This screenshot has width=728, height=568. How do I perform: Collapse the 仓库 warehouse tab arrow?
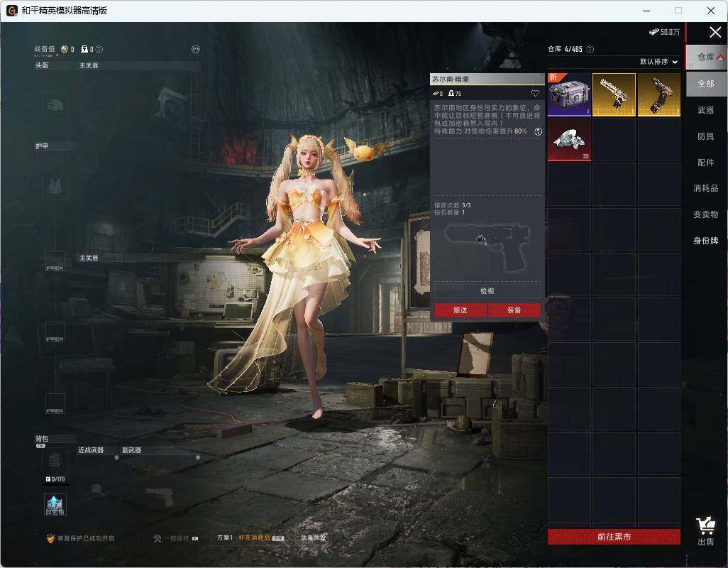pyautogui.click(x=720, y=57)
